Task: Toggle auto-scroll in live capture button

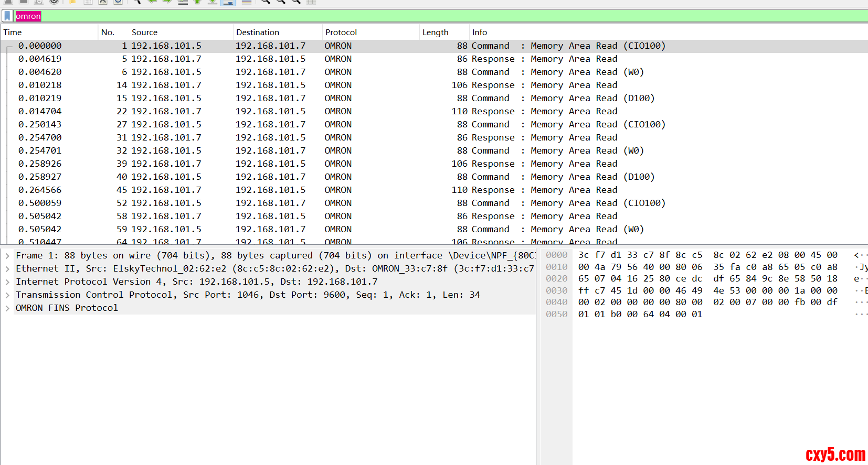Action: (x=228, y=2)
